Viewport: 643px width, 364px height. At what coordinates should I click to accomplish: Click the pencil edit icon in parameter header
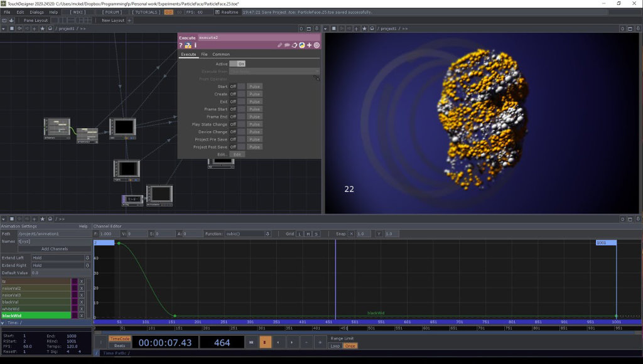279,45
